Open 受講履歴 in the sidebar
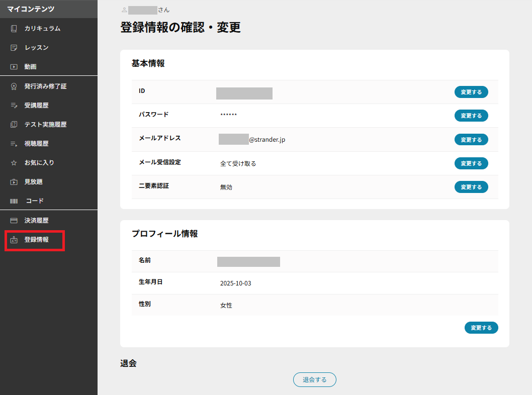 (36, 106)
